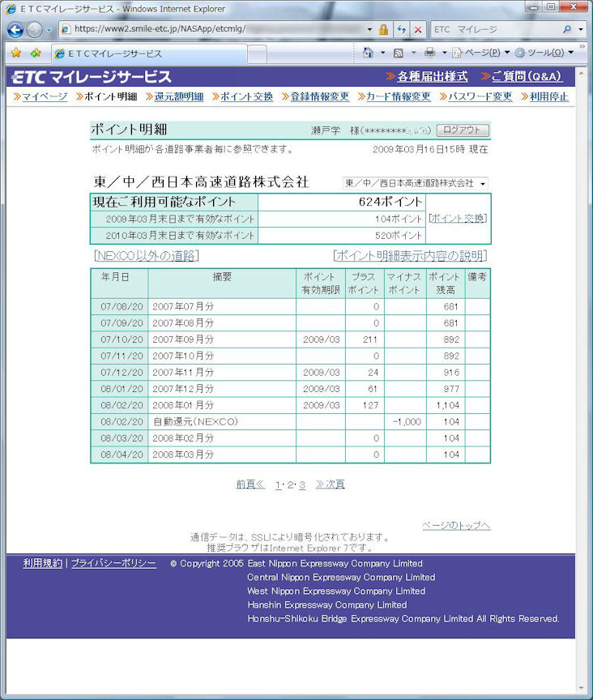Click the ≫次頁 next page link
Image resolution: width=593 pixels, height=700 pixels.
tap(330, 484)
